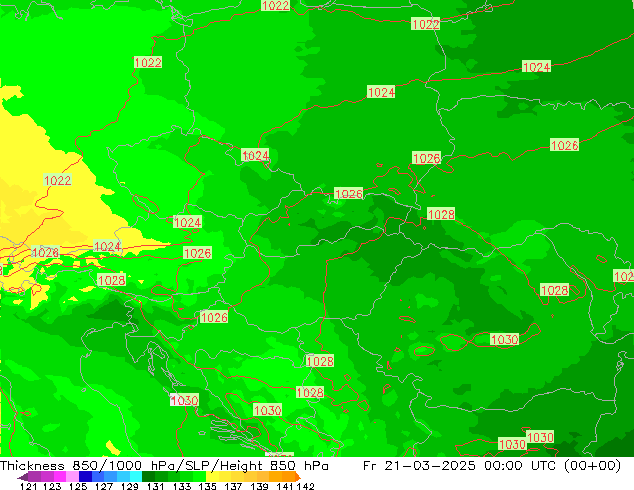Viewport: 634px width, 490px height.
Task: Click legend value 125
Action: [x=78, y=486]
